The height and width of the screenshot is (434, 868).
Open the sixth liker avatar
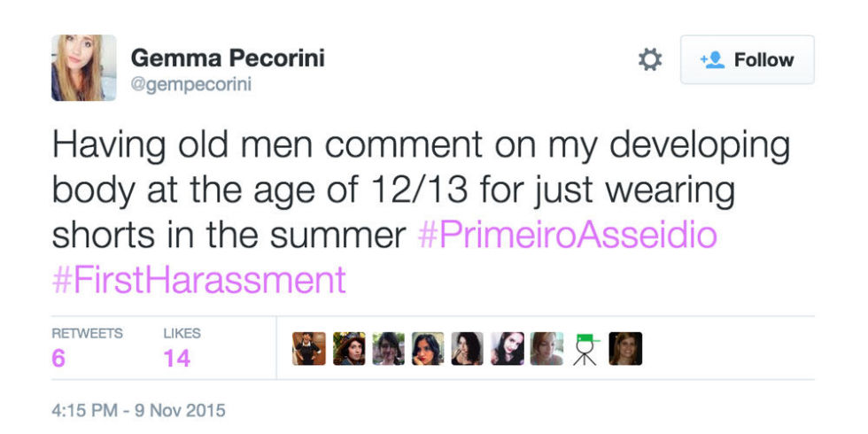(507, 349)
